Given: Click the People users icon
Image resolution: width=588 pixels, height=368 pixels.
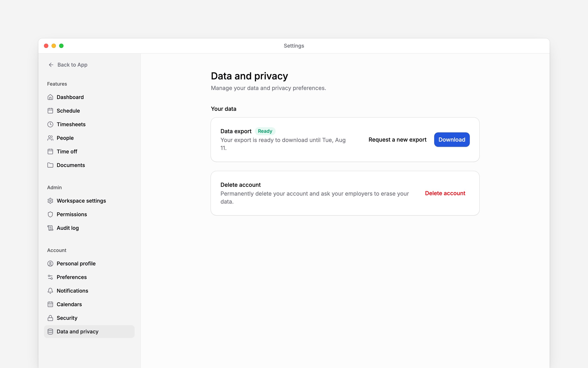Looking at the screenshot, I should pyautogui.click(x=50, y=138).
